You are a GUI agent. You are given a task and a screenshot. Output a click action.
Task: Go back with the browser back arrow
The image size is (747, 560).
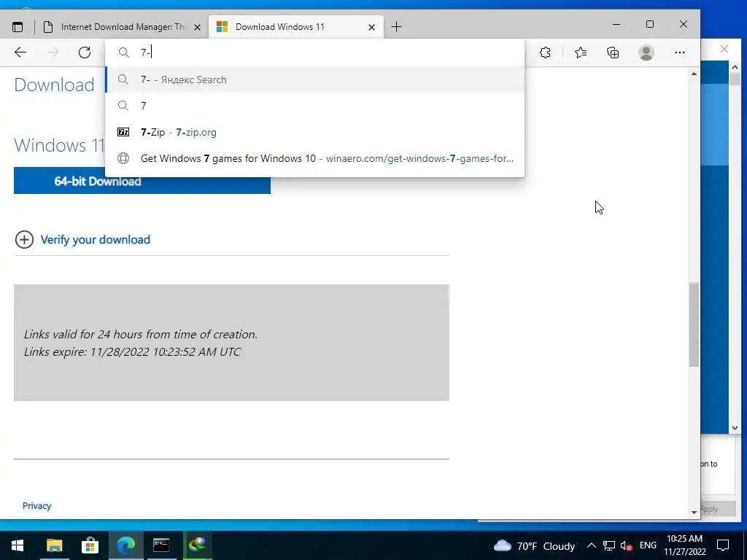[x=20, y=52]
